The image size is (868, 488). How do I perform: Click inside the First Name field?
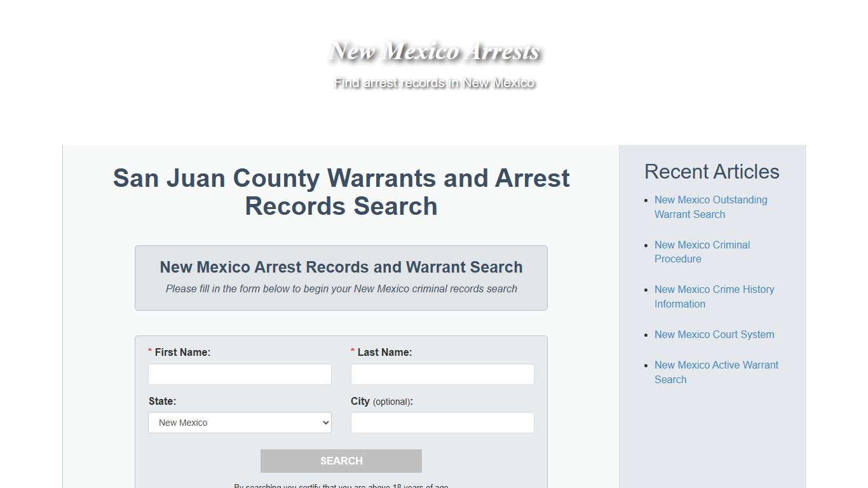(240, 374)
